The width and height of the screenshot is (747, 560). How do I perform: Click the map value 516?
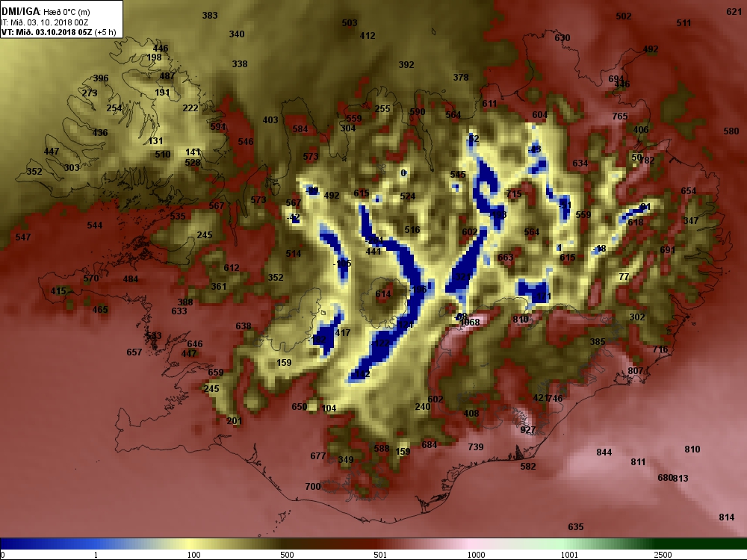412,230
